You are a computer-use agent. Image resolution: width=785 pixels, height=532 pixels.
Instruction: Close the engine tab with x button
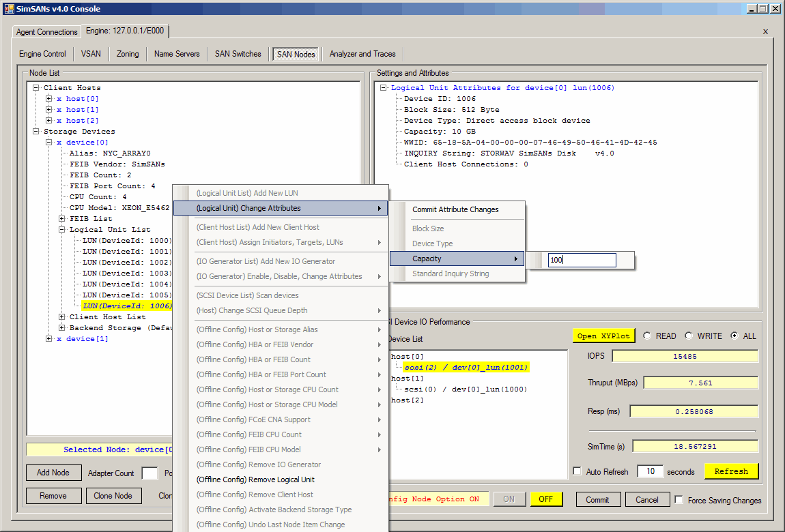pos(765,31)
